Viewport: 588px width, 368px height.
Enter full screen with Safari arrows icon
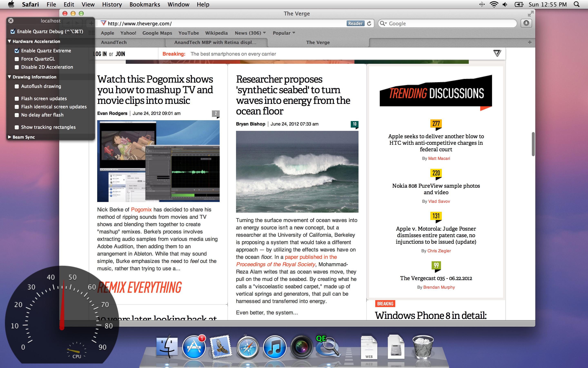[530, 14]
